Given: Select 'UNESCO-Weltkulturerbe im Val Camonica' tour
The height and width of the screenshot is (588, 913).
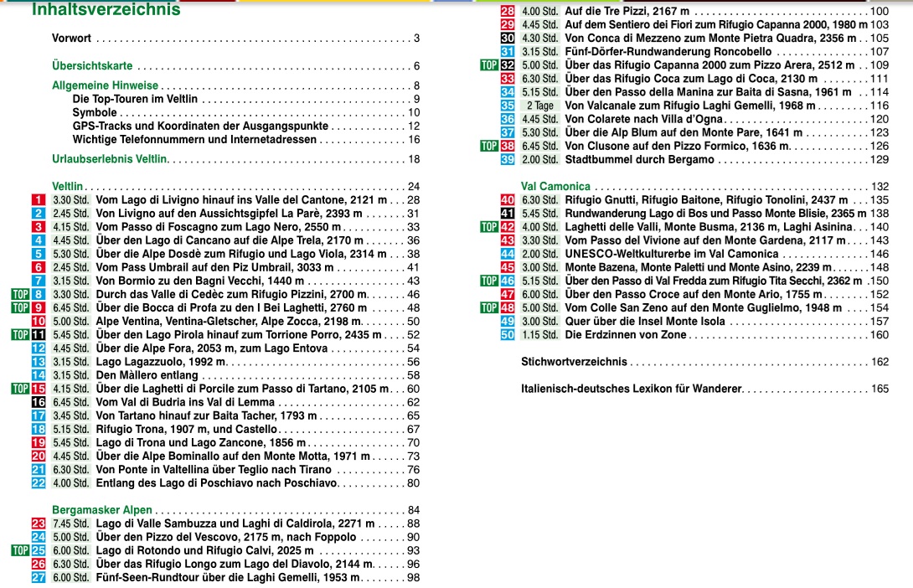Looking at the screenshot, I should pyautogui.click(x=672, y=254).
